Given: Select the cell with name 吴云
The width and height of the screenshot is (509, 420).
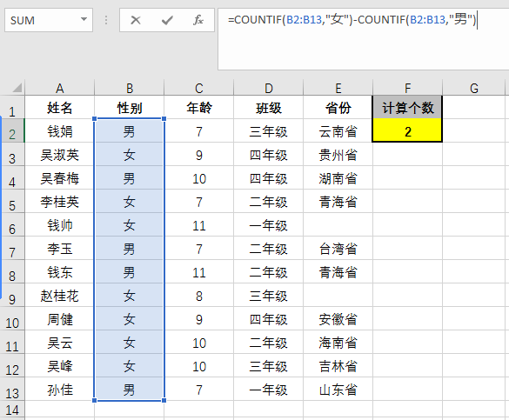Looking at the screenshot, I should (x=60, y=342).
